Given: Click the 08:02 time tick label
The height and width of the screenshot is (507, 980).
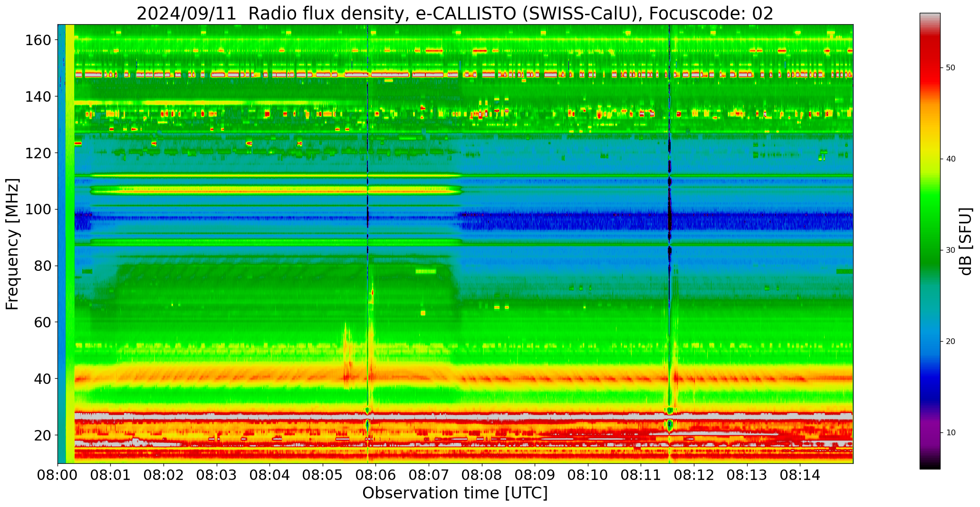Looking at the screenshot, I should [x=164, y=475].
